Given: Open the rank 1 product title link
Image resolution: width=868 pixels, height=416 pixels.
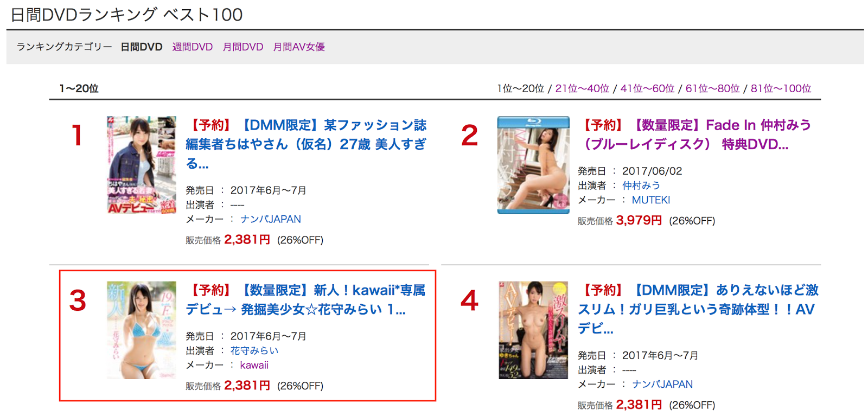Looking at the screenshot, I should (306, 144).
